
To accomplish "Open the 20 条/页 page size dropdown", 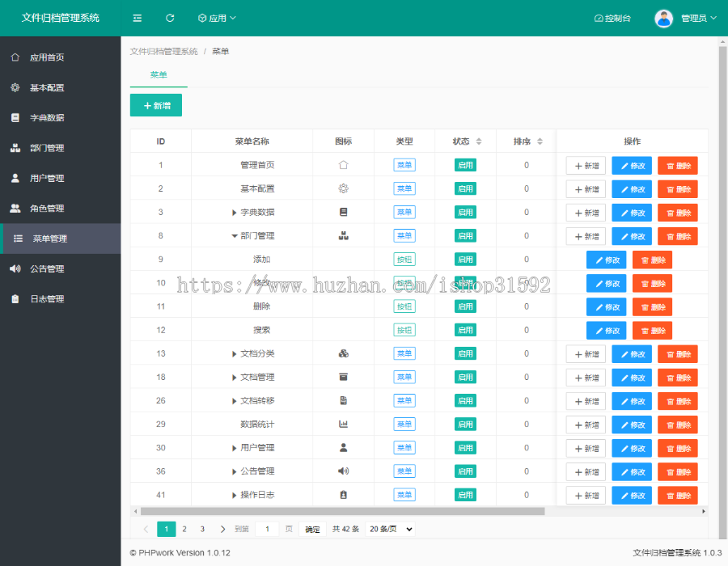I will pos(391,529).
